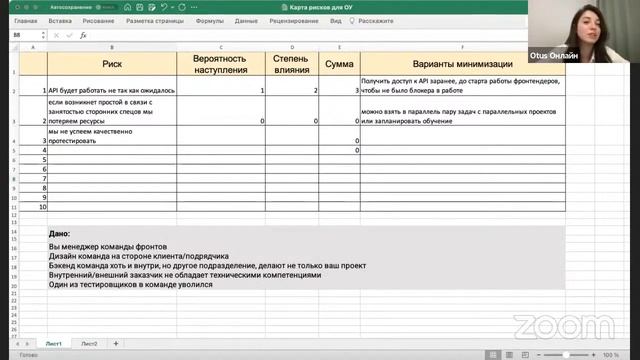Click the cancel entry X in the formula bar
Image resolution: width=640 pixels, height=360 pixels.
click(56, 36)
